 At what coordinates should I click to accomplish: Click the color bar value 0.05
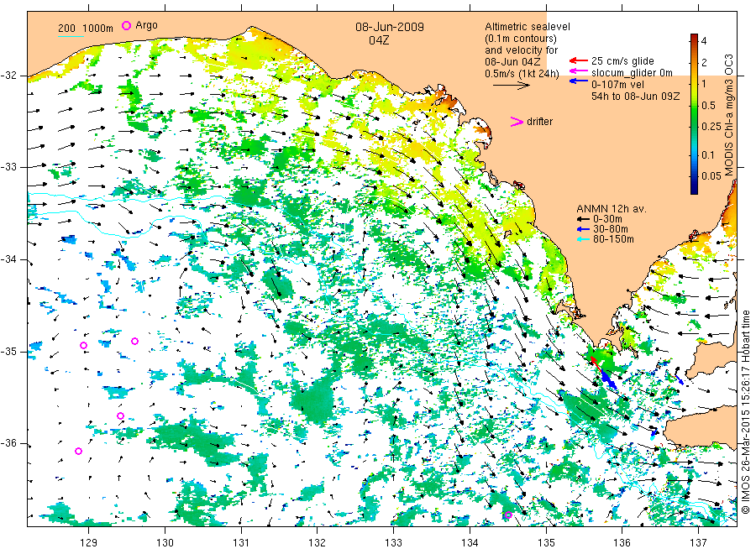point(711,175)
